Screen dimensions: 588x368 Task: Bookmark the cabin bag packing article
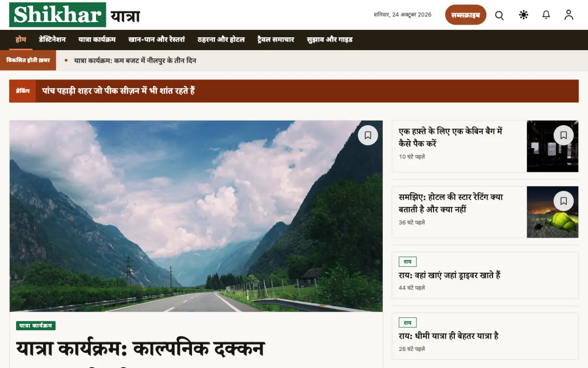563,135
